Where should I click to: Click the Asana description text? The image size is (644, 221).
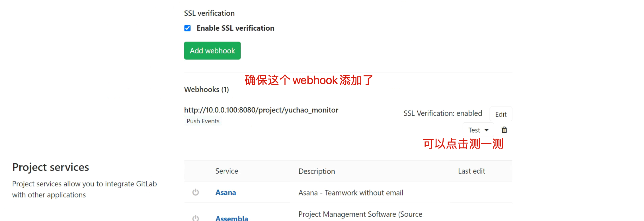tap(351, 193)
